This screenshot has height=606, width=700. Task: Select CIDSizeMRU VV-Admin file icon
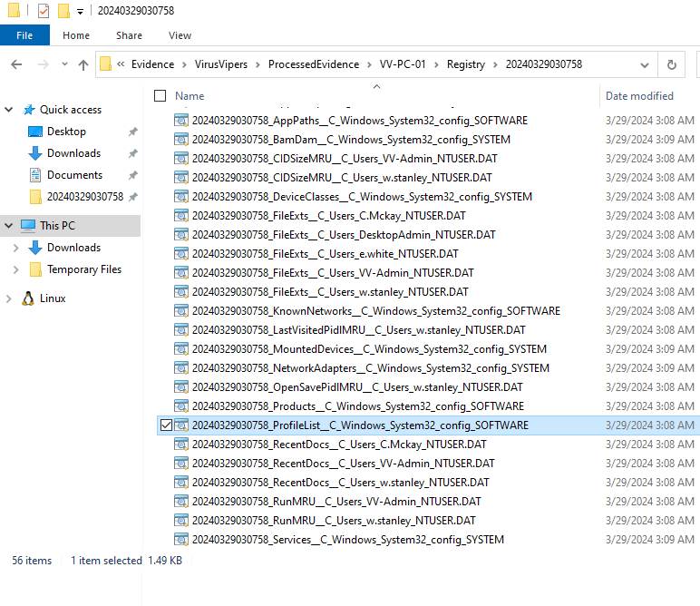tap(180, 159)
